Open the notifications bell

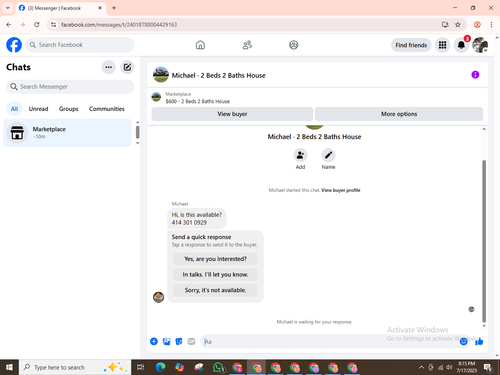(461, 45)
